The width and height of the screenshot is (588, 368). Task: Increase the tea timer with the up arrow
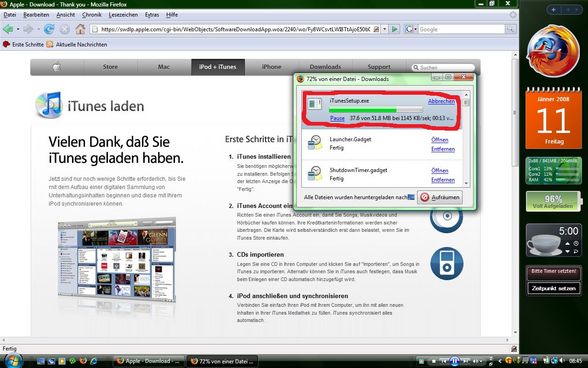coord(567,244)
